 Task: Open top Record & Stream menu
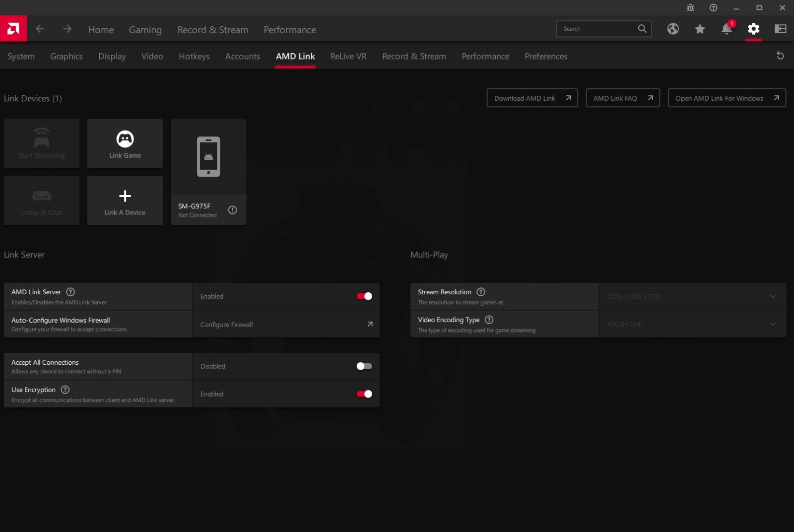(213, 30)
